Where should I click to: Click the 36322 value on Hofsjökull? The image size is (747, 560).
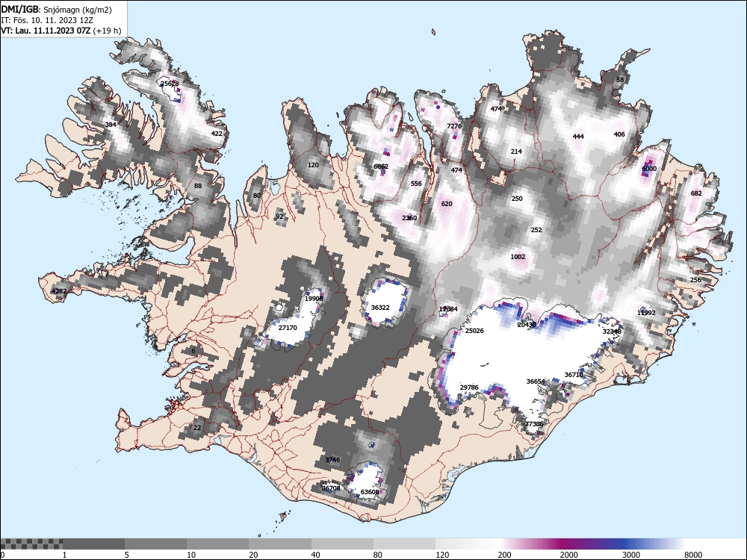pos(380,308)
